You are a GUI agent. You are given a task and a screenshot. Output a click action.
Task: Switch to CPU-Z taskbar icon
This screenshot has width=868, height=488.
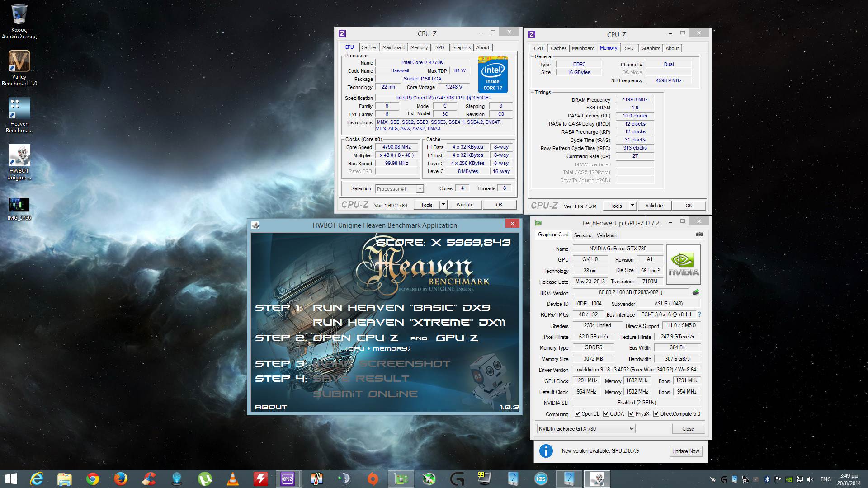pyautogui.click(x=288, y=479)
